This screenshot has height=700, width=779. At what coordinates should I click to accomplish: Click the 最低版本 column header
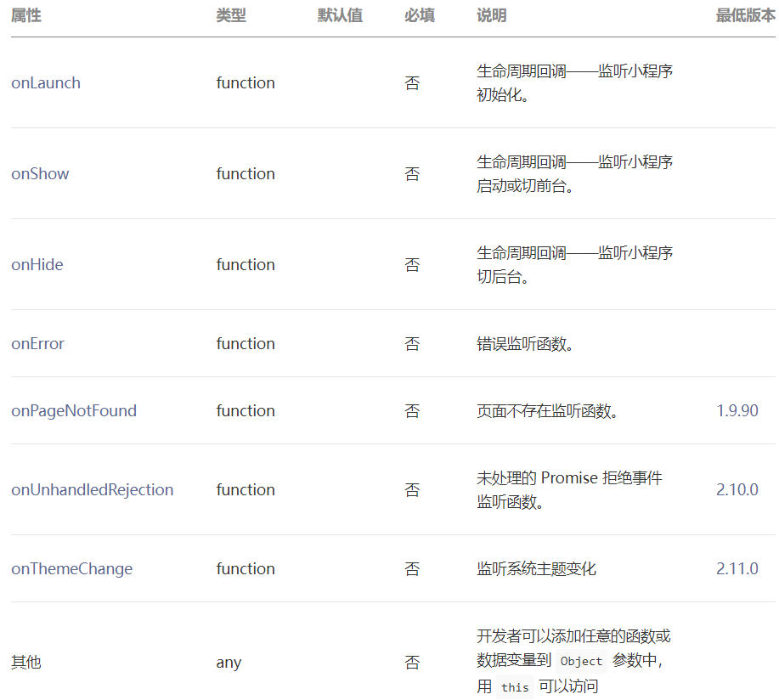point(746,15)
